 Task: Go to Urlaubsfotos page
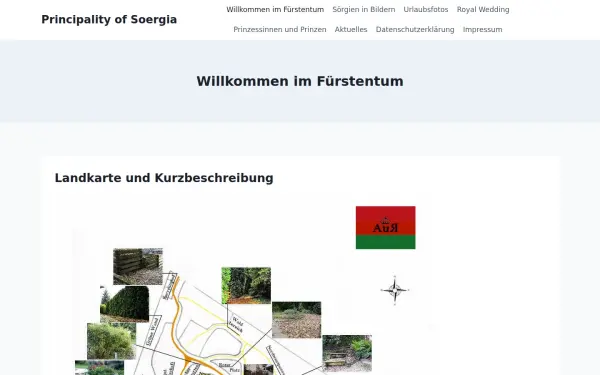(426, 10)
